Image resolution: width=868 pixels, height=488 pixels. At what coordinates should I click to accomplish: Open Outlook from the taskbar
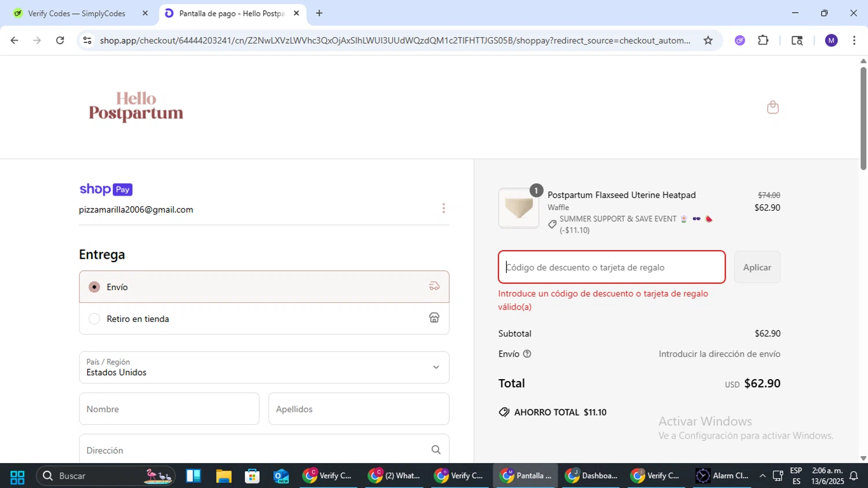(x=281, y=476)
